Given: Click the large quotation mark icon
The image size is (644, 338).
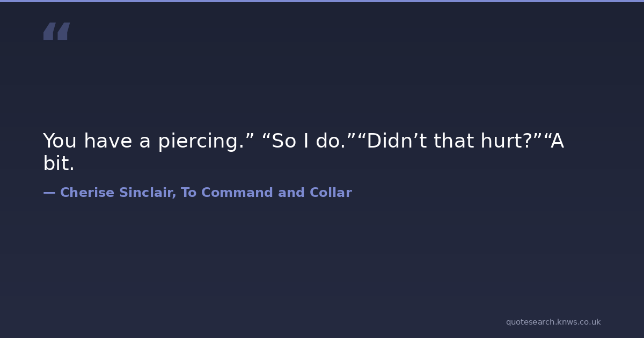Looking at the screenshot, I should click(x=56, y=32).
